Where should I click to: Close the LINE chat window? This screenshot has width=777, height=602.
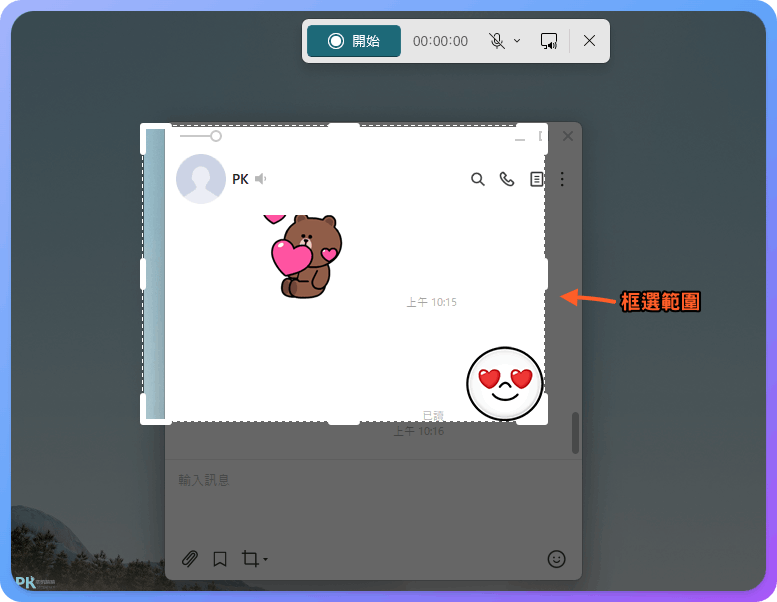pos(568,136)
